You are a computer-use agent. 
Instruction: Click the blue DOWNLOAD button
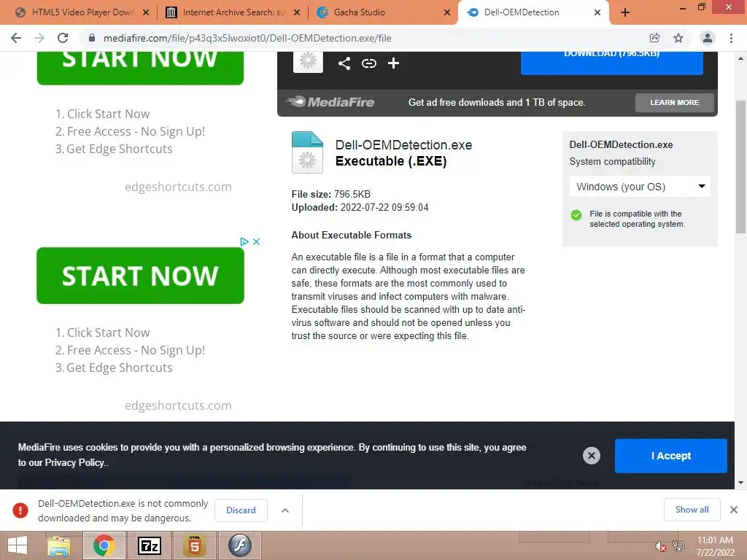pos(612,63)
